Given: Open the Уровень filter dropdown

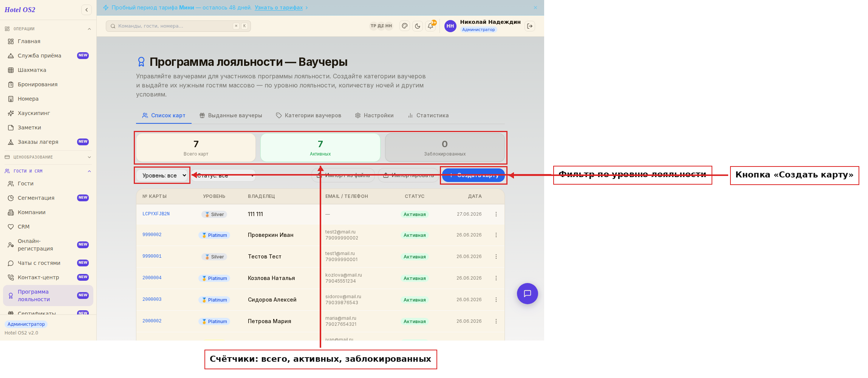Looking at the screenshot, I should pyautogui.click(x=162, y=176).
